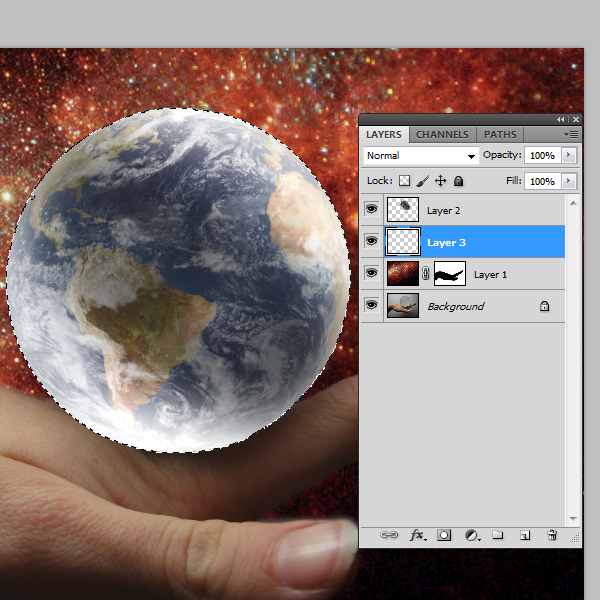The height and width of the screenshot is (600, 600).
Task: Click the Opacity label
Action: click(502, 155)
